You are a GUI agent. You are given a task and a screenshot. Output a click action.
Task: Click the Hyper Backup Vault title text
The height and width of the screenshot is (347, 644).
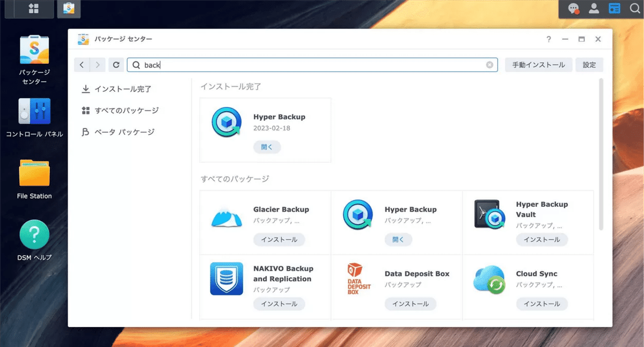tap(542, 209)
